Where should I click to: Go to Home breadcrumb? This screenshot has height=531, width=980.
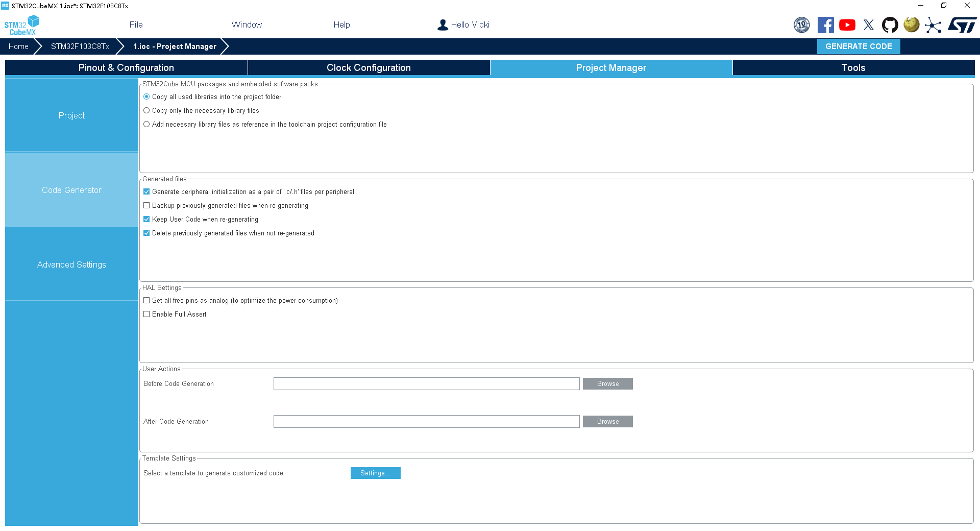point(18,46)
